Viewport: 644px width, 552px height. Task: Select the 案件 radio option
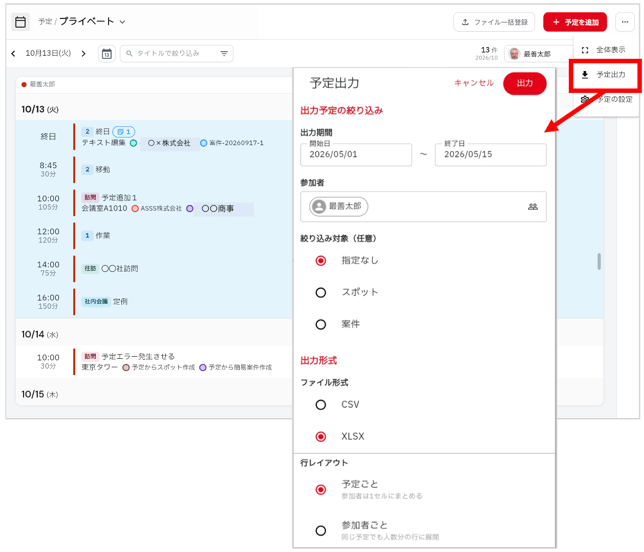pos(321,324)
